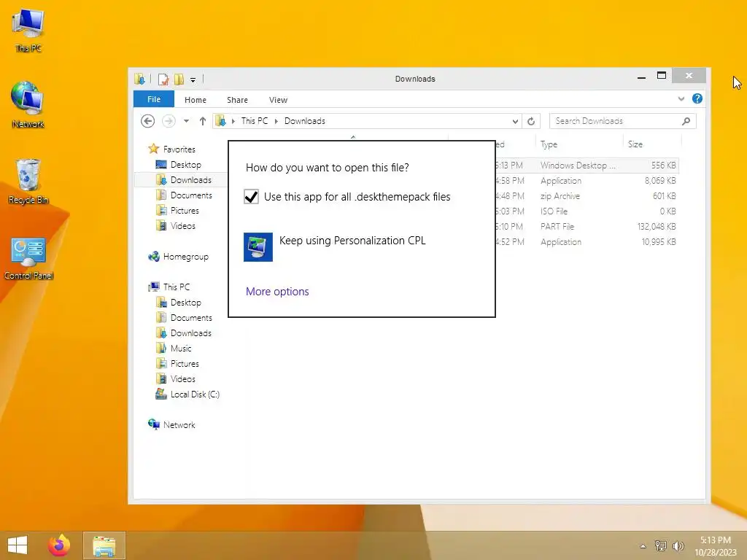
Task: Open Music under This PC
Action: point(181,348)
